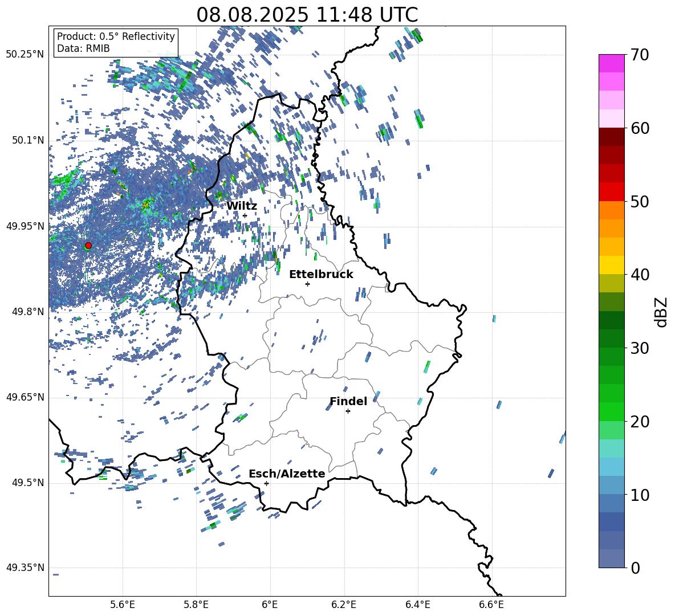This screenshot has width=675, height=616.
Task: Click the 49.65°N latitude label
Action: pyautogui.click(x=25, y=398)
